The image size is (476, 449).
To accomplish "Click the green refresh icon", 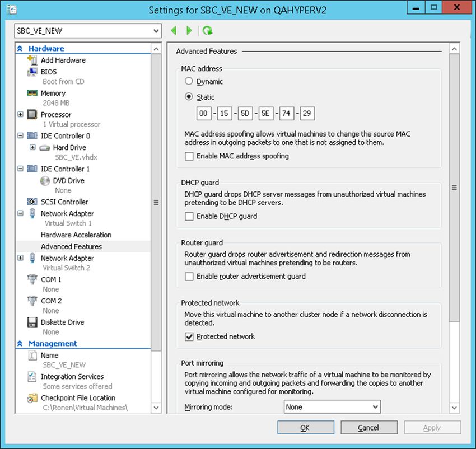I will [207, 30].
